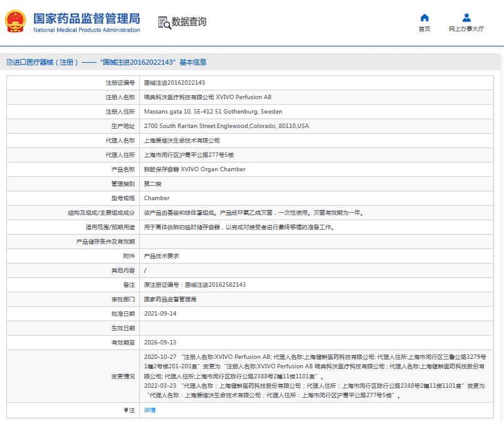Select agent address in 代理人住所 row

point(189,155)
